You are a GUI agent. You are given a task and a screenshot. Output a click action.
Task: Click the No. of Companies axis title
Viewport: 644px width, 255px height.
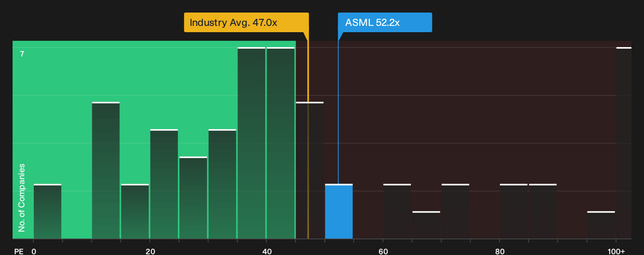pyautogui.click(x=22, y=198)
